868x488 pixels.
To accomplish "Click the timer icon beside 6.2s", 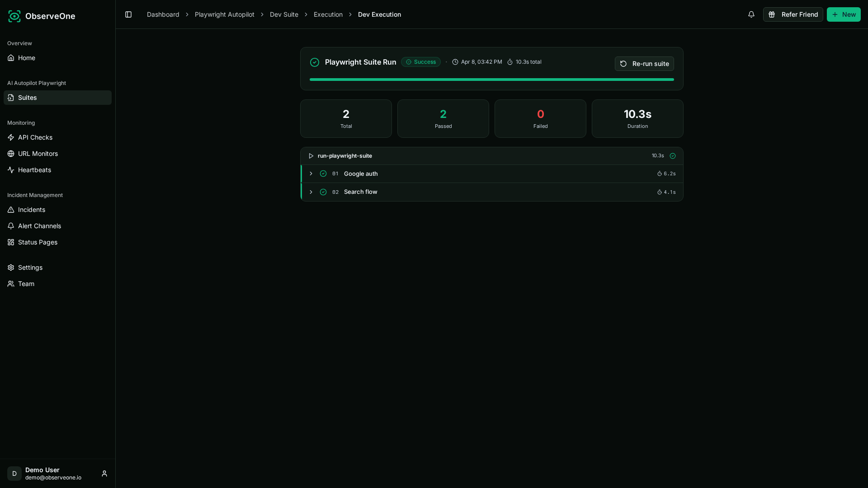I will click(x=660, y=174).
